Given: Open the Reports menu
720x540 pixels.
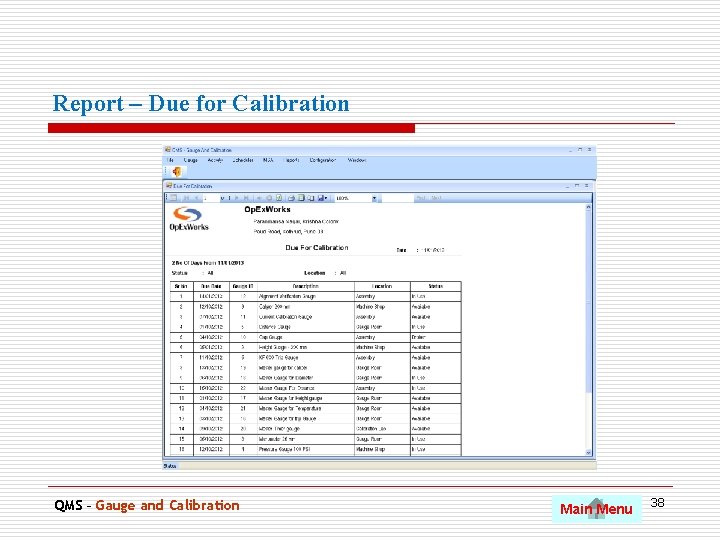Looking at the screenshot, I should click(292, 160).
